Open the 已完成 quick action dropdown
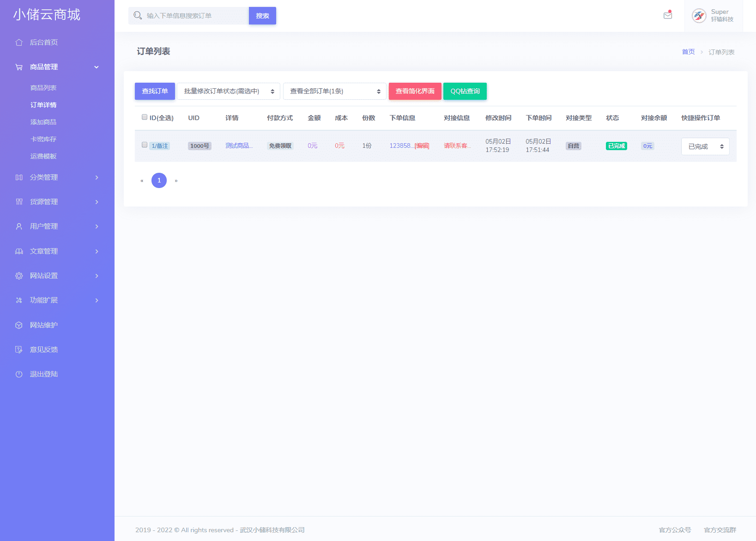This screenshot has height=541, width=756. pos(705,146)
